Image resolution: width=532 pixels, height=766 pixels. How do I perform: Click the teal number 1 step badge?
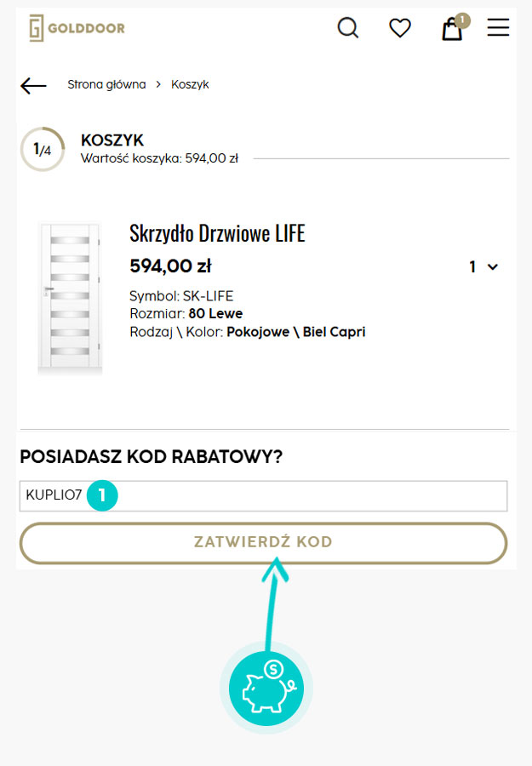(x=101, y=495)
